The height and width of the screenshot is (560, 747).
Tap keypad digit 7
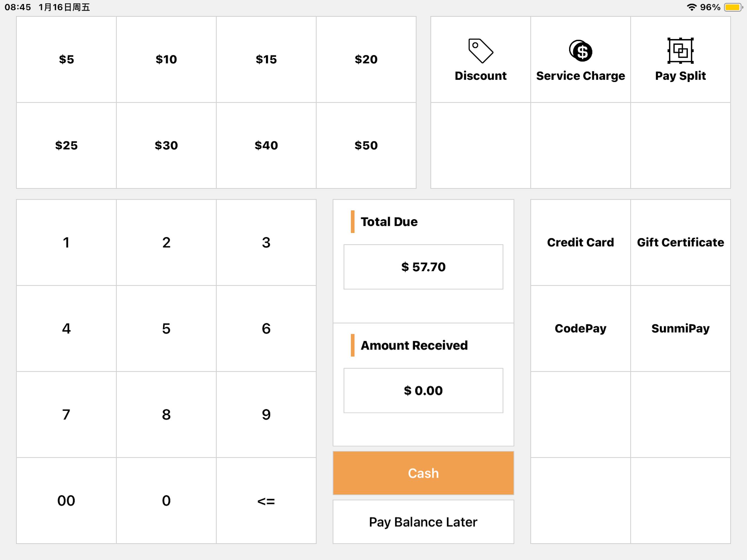66,415
